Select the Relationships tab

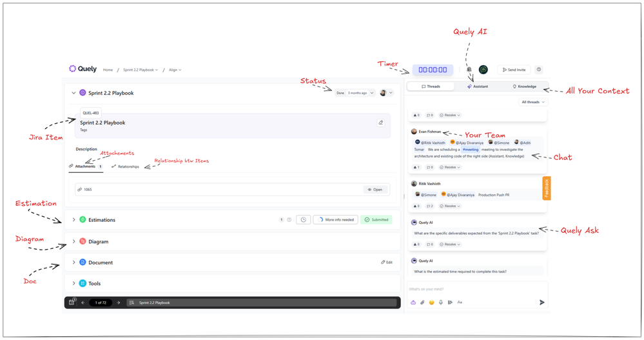coord(125,166)
